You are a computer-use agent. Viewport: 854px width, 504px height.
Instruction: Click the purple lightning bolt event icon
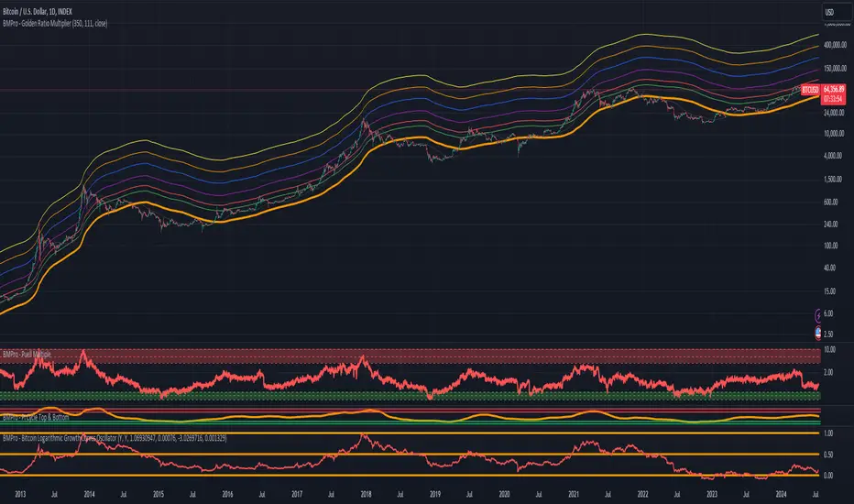pos(817,315)
